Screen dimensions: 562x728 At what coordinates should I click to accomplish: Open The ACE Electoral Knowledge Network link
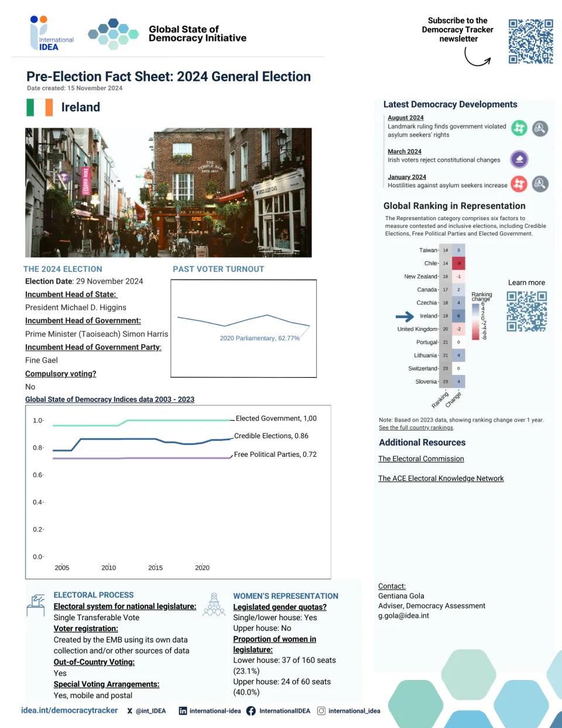click(441, 479)
